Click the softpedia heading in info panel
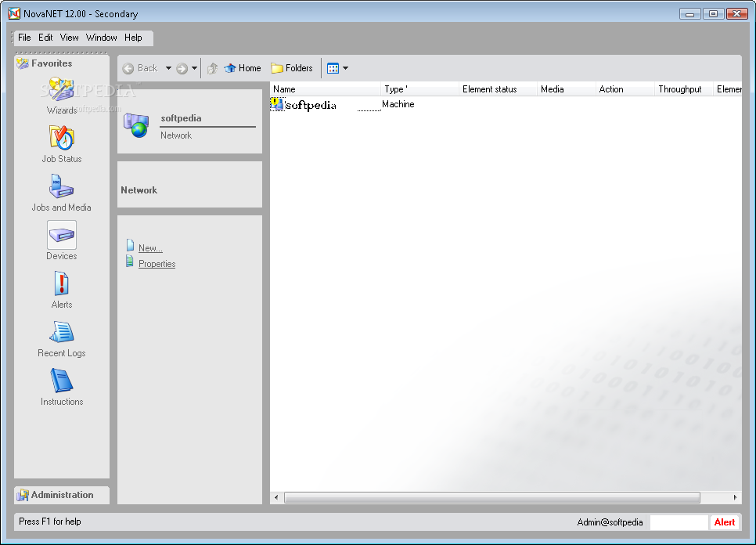Image resolution: width=756 pixels, height=545 pixels. [x=181, y=118]
